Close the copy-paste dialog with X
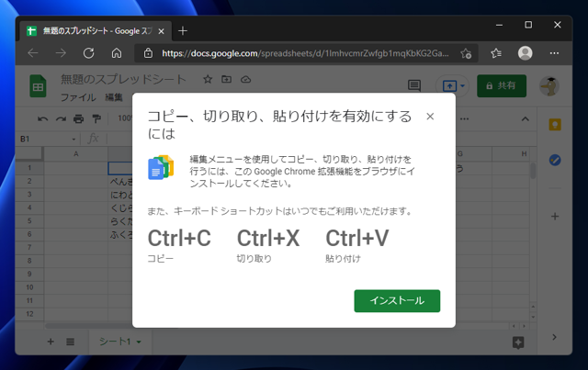 [430, 117]
